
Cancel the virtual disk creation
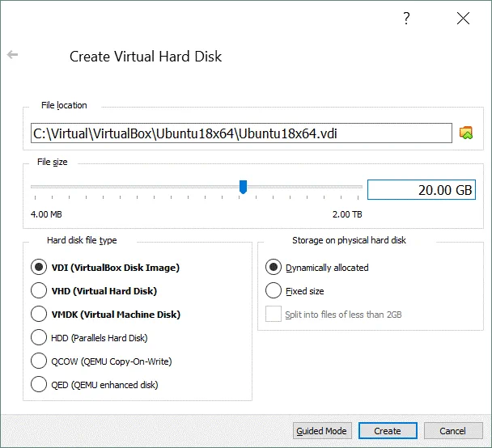453,431
